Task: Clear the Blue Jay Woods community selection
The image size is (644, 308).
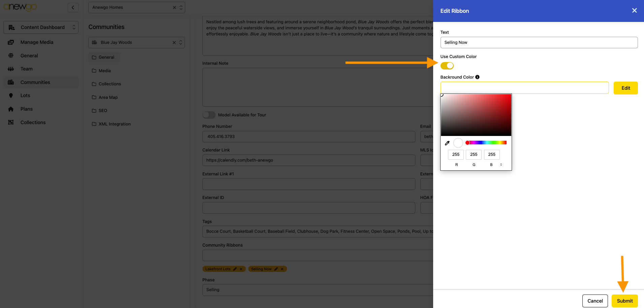Action: (174, 43)
